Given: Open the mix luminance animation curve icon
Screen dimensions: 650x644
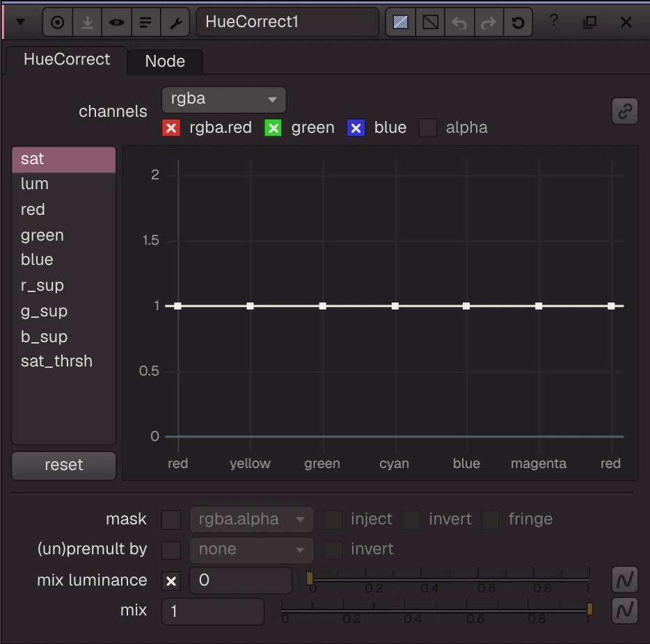Looking at the screenshot, I should [x=625, y=579].
